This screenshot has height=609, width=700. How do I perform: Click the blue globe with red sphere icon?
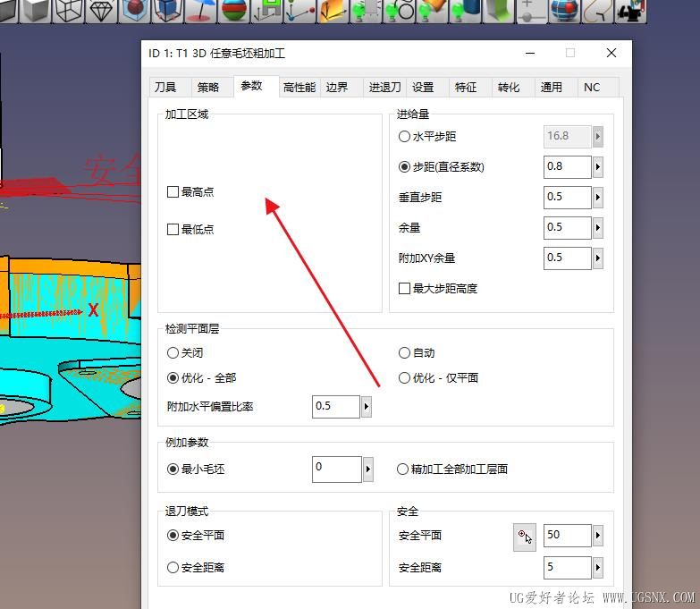564,10
